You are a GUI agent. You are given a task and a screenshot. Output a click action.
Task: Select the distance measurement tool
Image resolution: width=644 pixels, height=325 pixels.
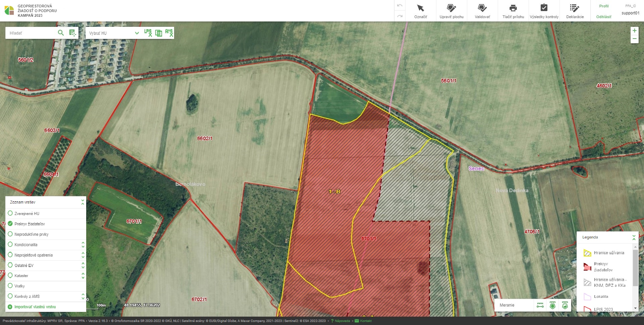tap(540, 305)
